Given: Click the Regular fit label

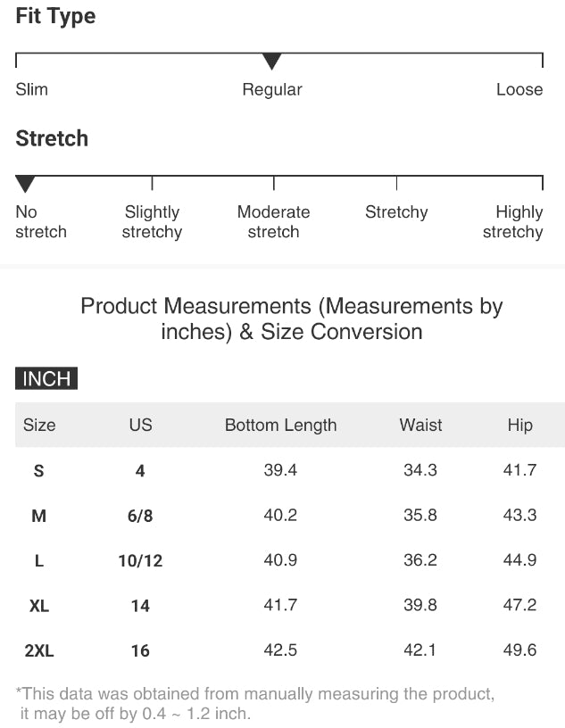Looking at the screenshot, I should 272,89.
